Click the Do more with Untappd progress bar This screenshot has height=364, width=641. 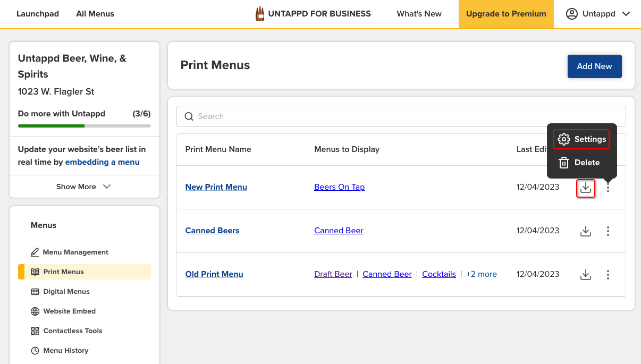click(84, 126)
